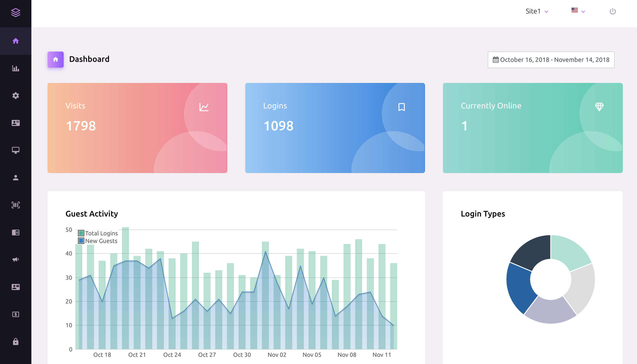The image size is (637, 364).
Task: Open the home icon in sidebar
Action: (15, 41)
